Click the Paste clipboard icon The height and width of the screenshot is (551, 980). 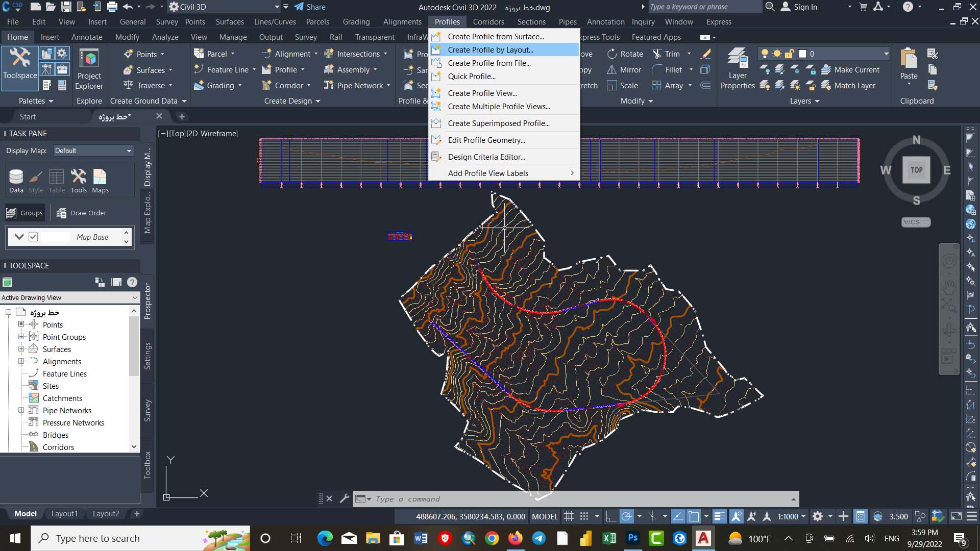click(x=909, y=59)
